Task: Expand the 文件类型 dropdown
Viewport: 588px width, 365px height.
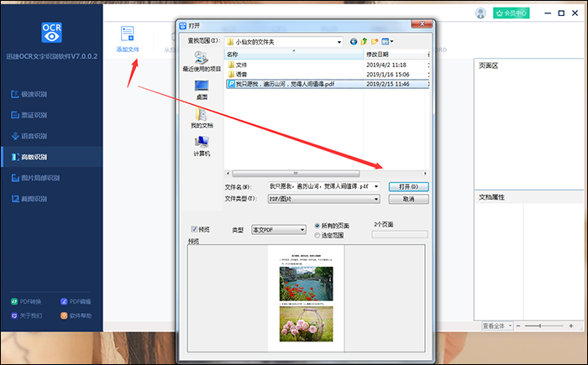Action: click(x=376, y=199)
